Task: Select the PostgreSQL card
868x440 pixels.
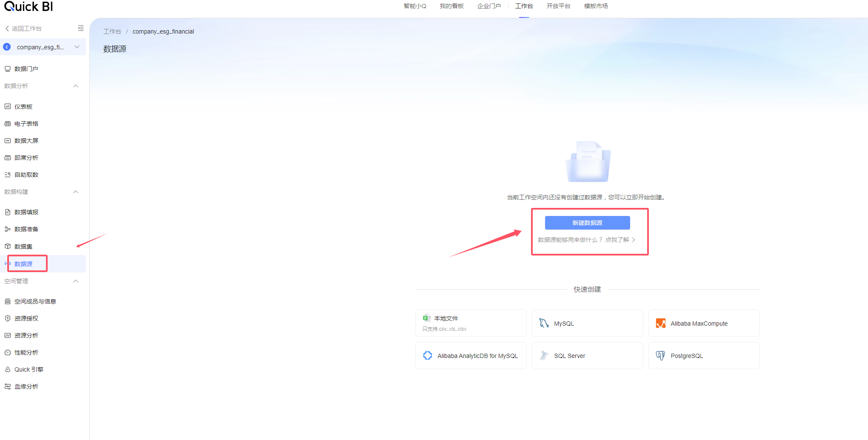Action: (x=704, y=355)
